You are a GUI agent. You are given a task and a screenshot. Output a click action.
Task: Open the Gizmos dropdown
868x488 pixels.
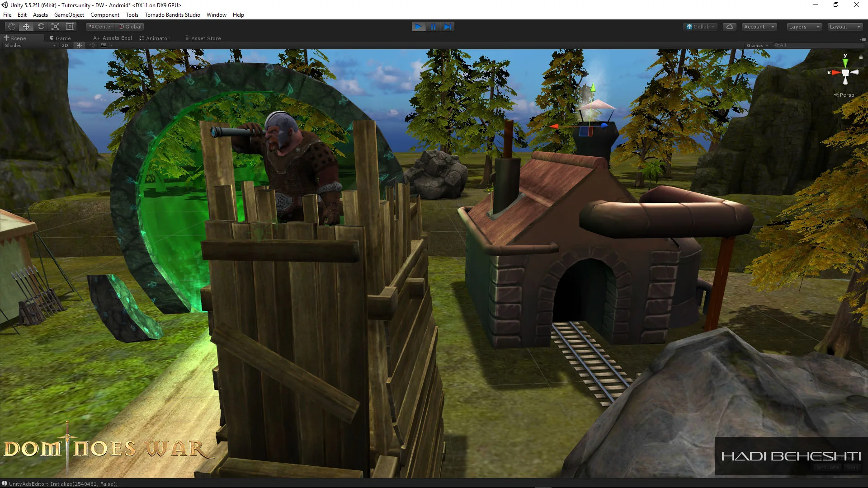point(757,46)
